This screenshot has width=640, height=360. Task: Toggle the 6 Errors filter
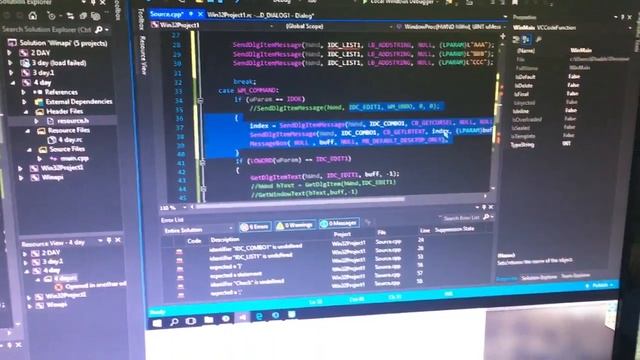pos(255,227)
